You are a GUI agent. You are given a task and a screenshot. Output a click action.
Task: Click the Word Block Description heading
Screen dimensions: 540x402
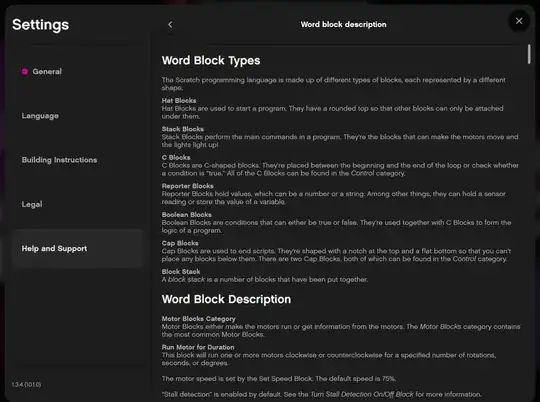coord(226,299)
